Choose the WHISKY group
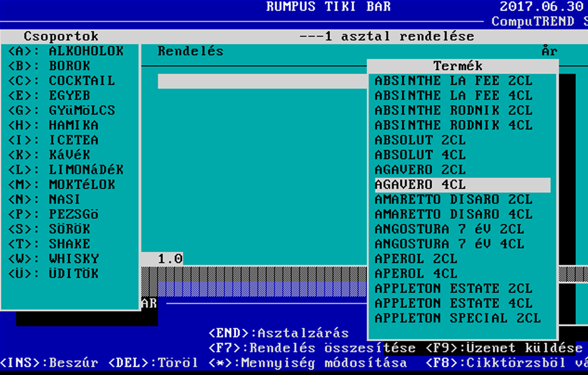588x375 pixels. tap(53, 259)
